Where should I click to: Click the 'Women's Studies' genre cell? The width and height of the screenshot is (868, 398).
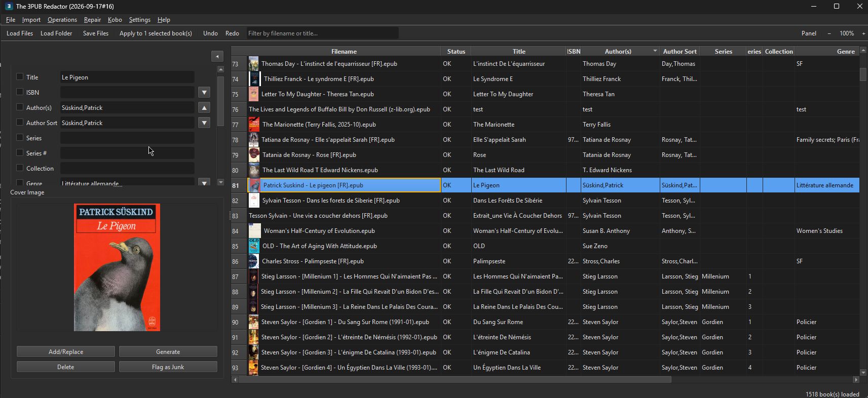pos(827,231)
